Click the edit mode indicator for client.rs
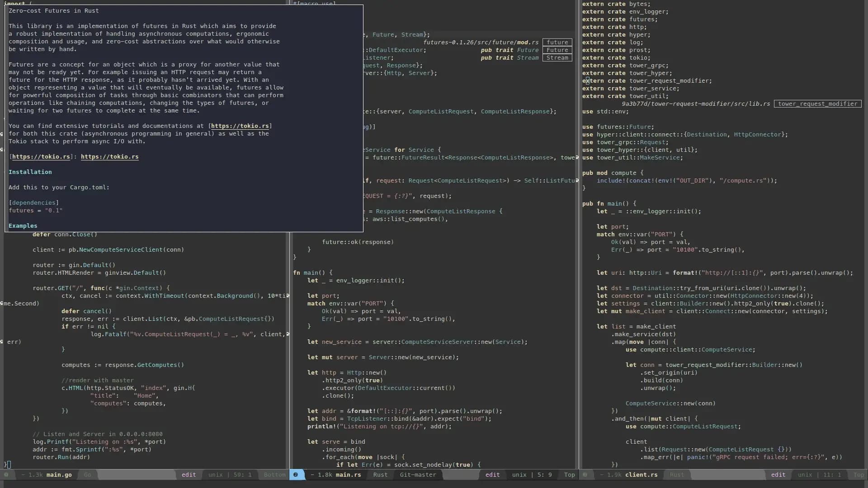Viewport: 868px width, 488px height. click(x=779, y=475)
